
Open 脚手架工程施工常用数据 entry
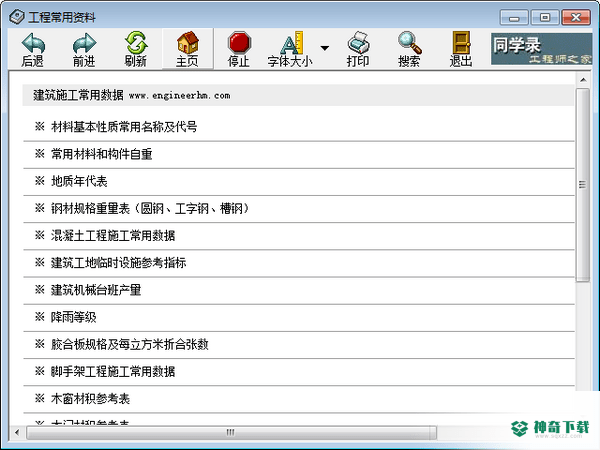tap(113, 371)
